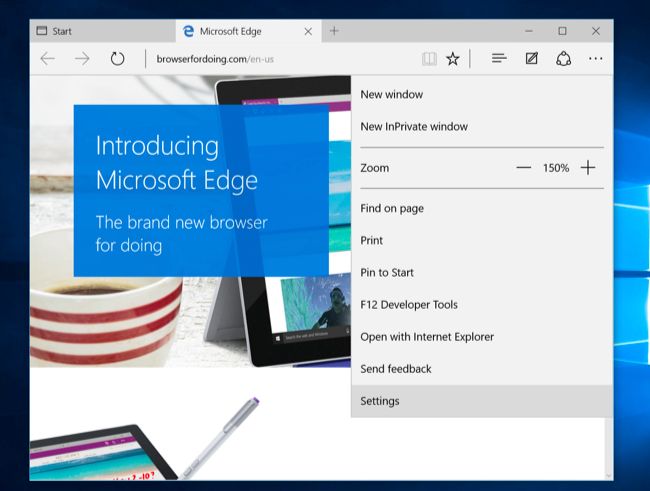This screenshot has height=491, width=650.
Task: Click the forward navigation arrow
Action: (82, 59)
